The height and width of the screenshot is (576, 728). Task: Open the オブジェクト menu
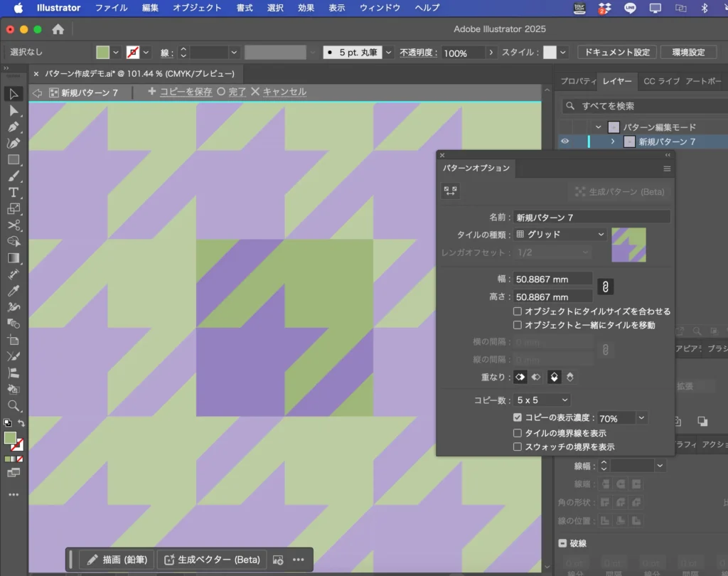point(197,8)
